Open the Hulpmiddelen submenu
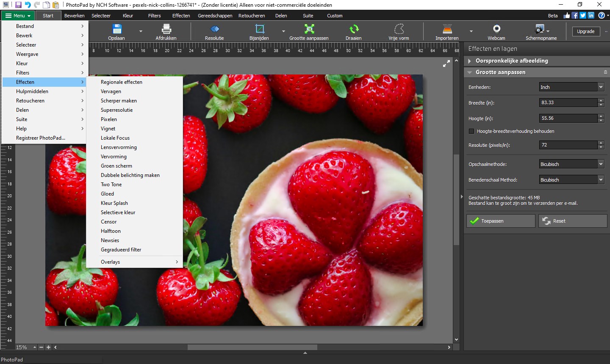 [x=44, y=91]
